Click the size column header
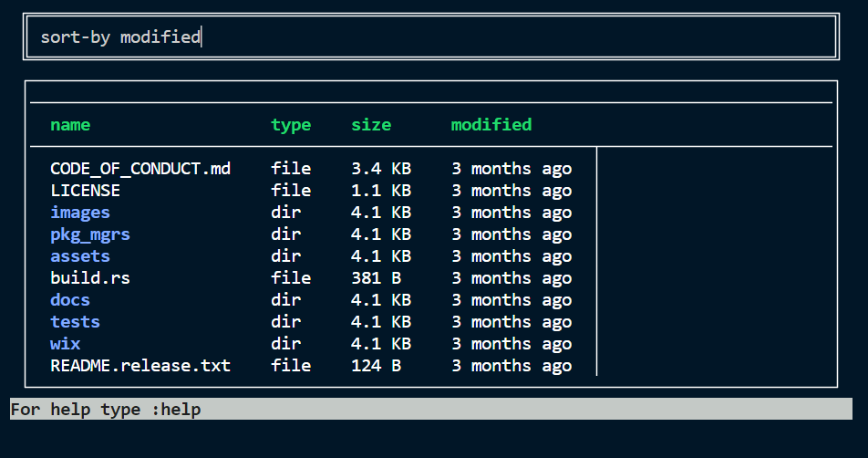 click(x=371, y=125)
